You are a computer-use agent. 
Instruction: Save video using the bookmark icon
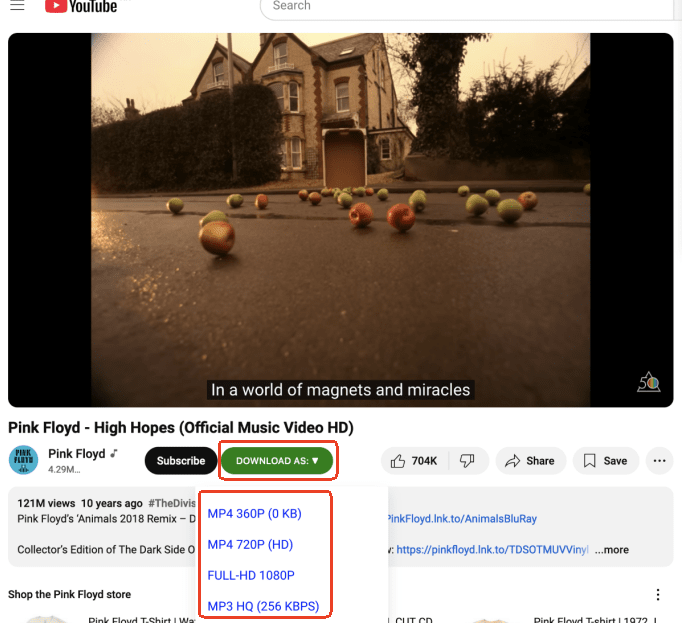(x=605, y=461)
